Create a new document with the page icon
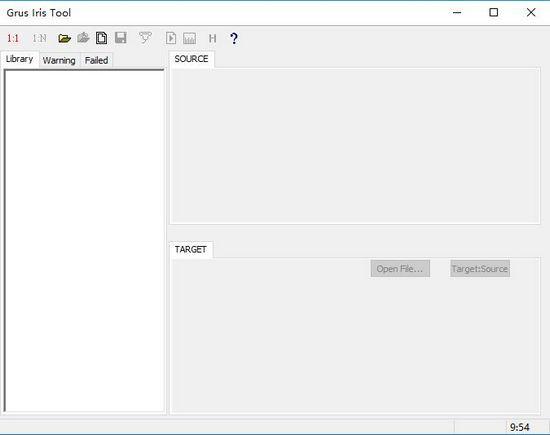 click(x=102, y=38)
